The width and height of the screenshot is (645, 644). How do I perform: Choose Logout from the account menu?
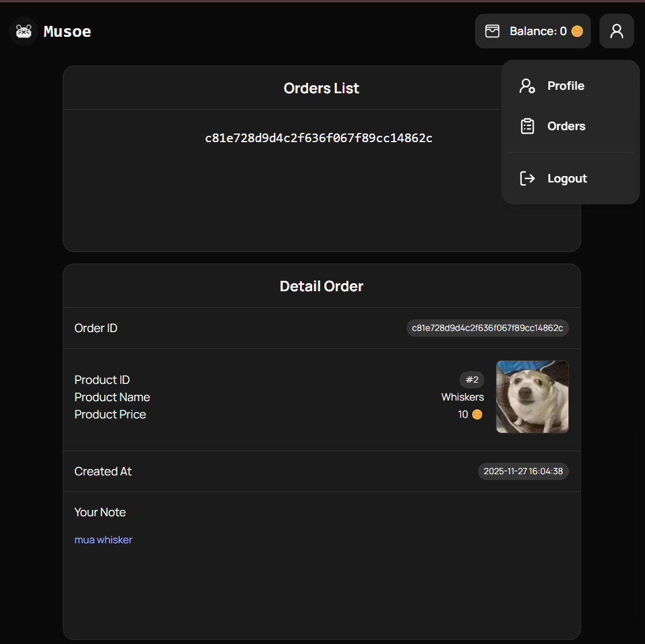pos(567,178)
